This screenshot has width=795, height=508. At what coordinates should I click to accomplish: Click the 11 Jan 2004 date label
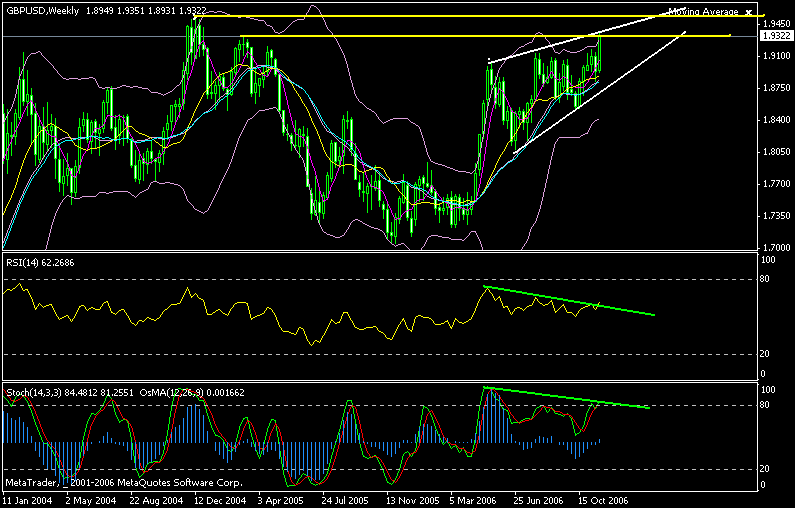click(x=28, y=500)
